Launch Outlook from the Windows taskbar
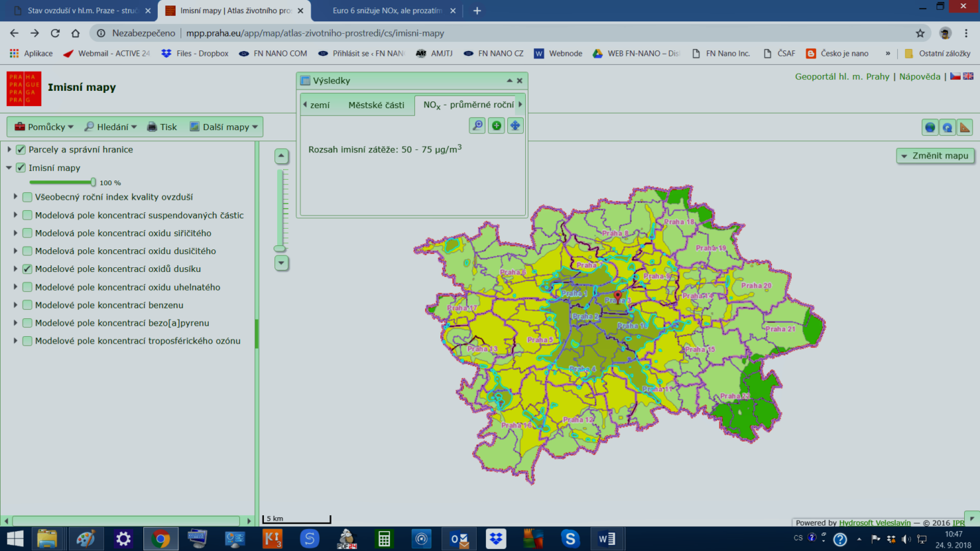The image size is (980, 551). point(459,538)
